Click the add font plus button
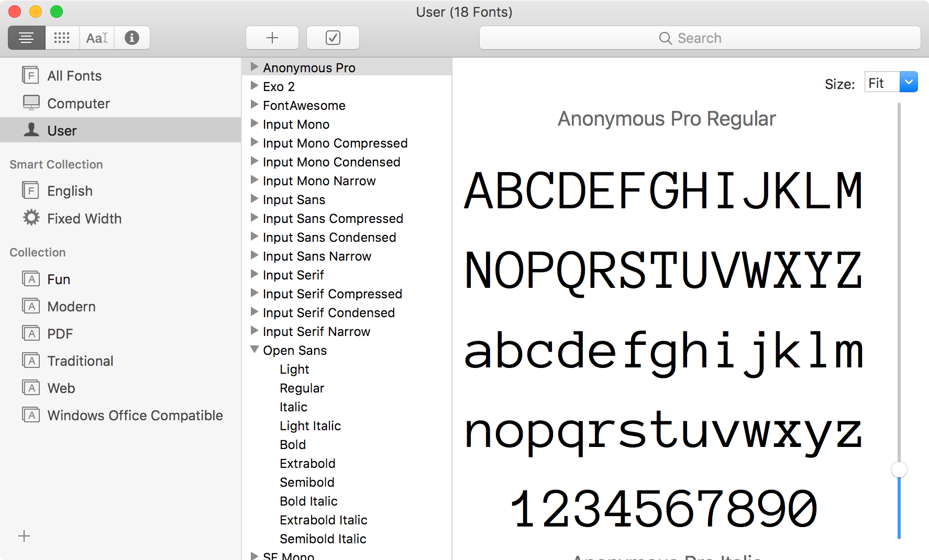 click(x=272, y=38)
